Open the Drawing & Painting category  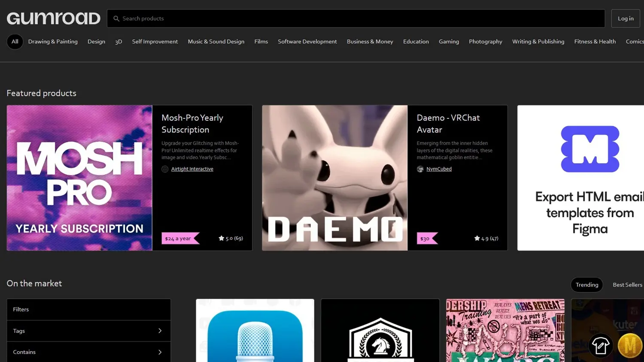tap(53, 42)
